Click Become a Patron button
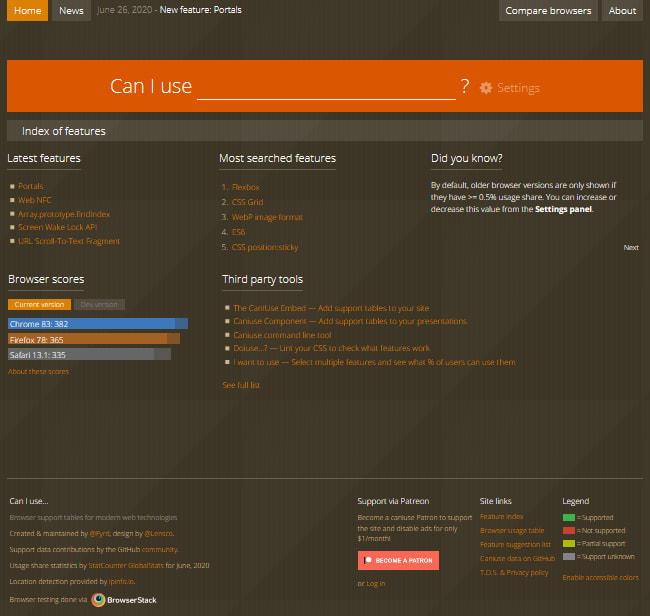Image resolution: width=650 pixels, height=616 pixels. [398, 560]
